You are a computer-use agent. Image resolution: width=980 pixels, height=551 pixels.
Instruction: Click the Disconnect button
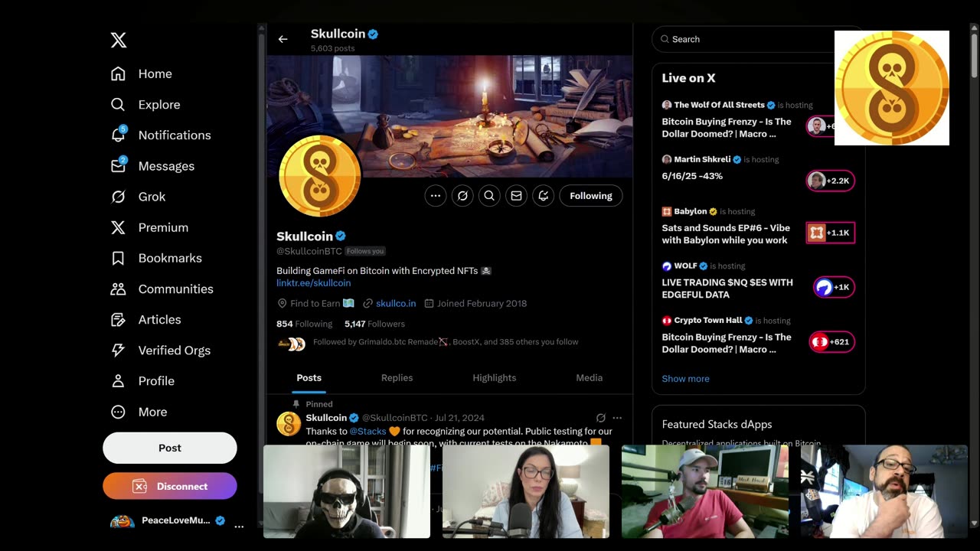pyautogui.click(x=170, y=486)
